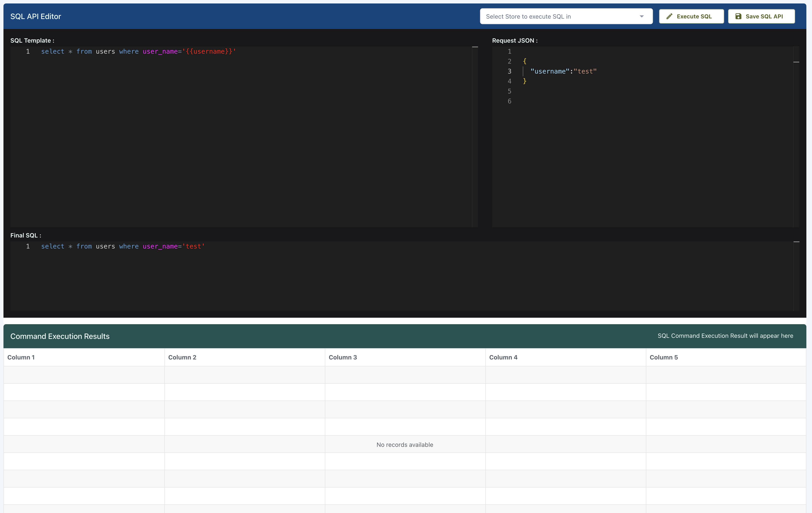Sort by Column 2 header
Image resolution: width=812 pixels, height=513 pixels.
click(182, 357)
